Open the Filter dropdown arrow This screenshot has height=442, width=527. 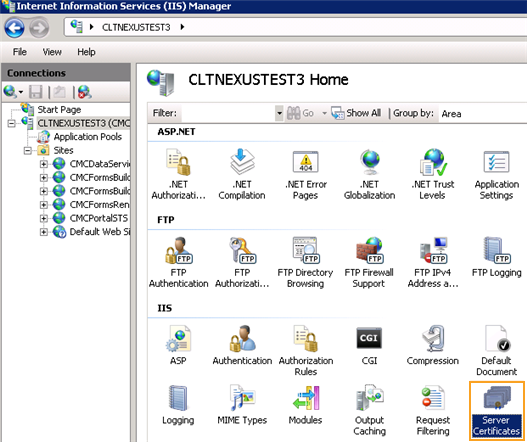(x=279, y=113)
